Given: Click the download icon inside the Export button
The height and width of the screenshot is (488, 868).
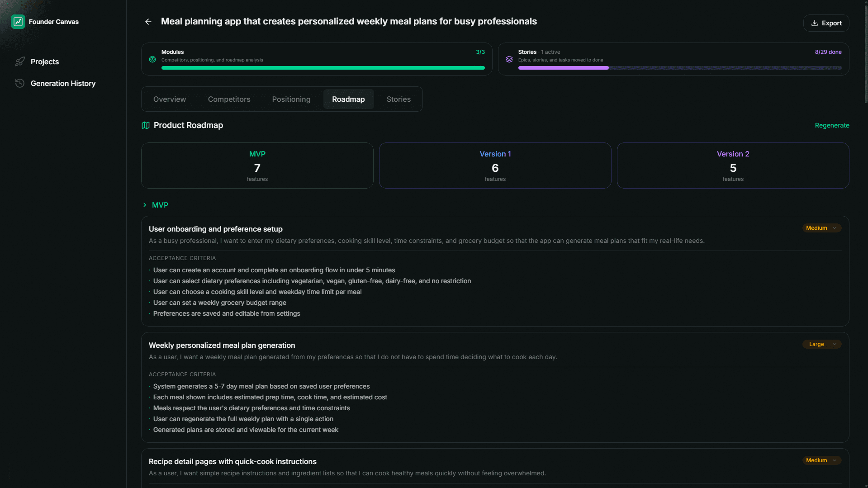Looking at the screenshot, I should 815,23.
